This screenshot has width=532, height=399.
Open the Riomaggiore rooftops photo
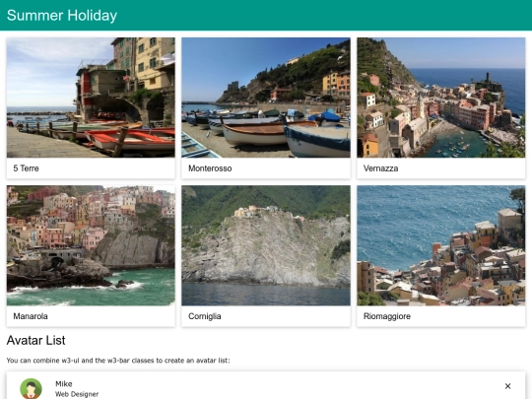pos(440,245)
